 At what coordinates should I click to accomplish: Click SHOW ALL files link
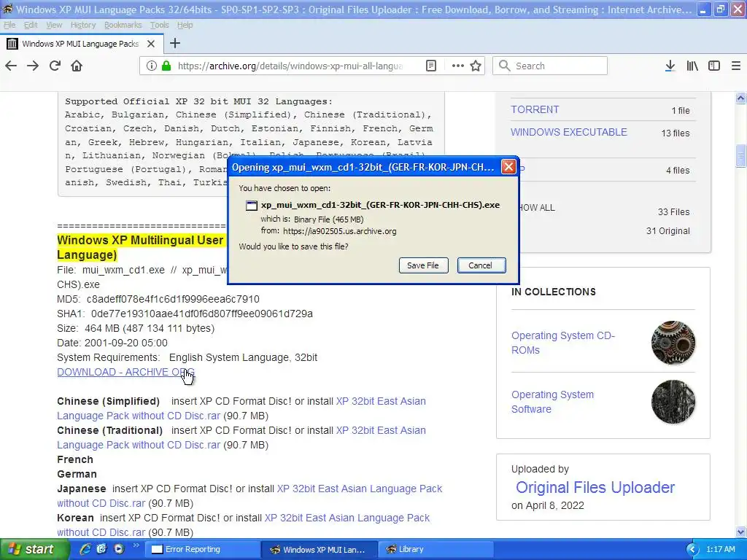pos(538,208)
